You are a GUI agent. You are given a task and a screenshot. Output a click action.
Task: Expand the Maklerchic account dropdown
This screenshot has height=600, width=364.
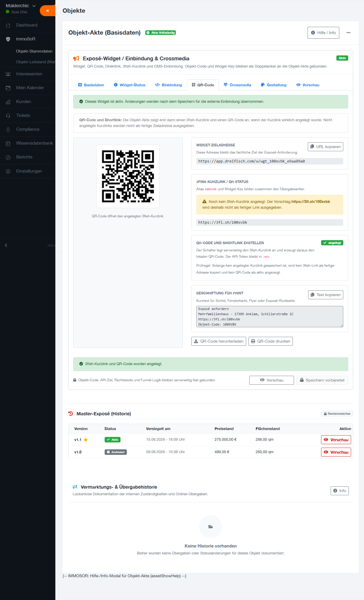click(21, 6)
